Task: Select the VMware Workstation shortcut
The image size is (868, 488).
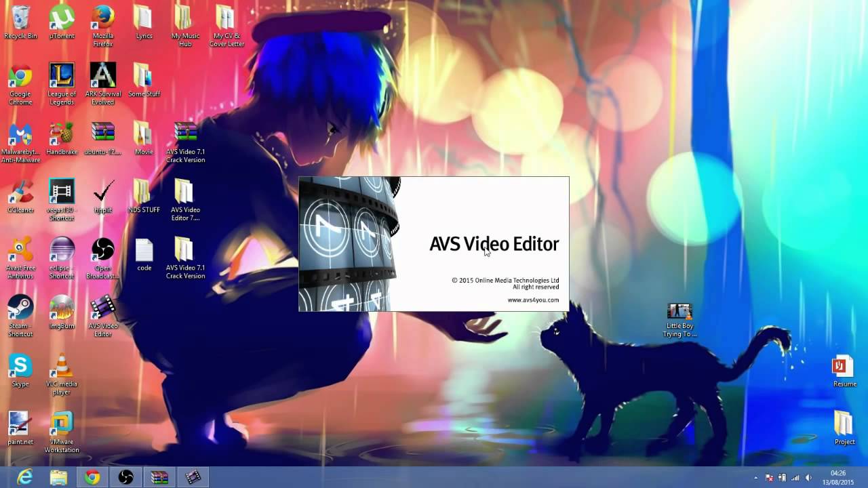Action: (x=62, y=432)
